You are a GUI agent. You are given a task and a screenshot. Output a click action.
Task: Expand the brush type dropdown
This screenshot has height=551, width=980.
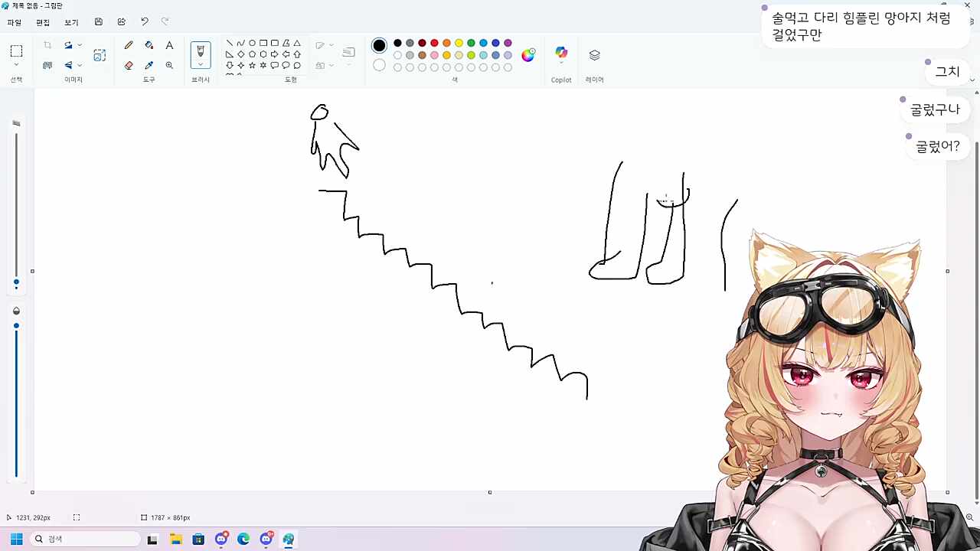pos(201,65)
